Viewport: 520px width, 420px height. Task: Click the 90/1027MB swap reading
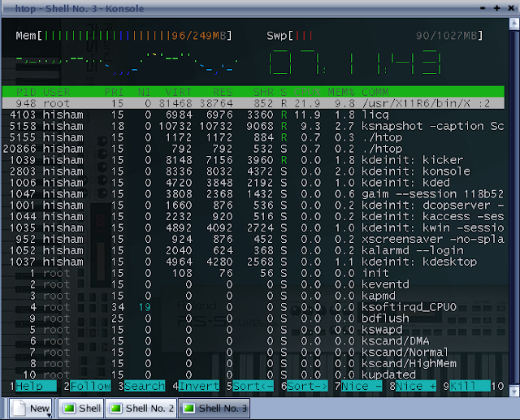click(446, 36)
